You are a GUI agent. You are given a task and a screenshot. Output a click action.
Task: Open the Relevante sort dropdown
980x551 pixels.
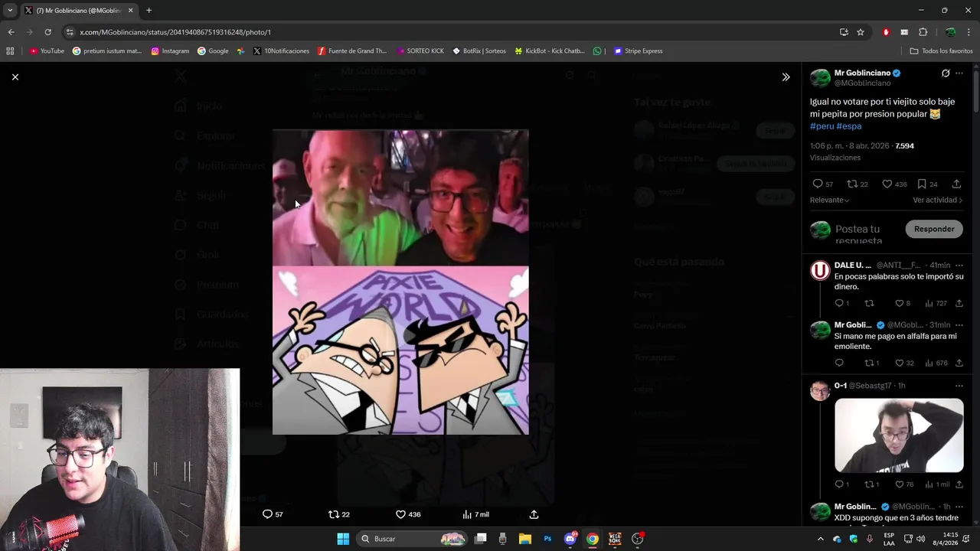(x=829, y=200)
